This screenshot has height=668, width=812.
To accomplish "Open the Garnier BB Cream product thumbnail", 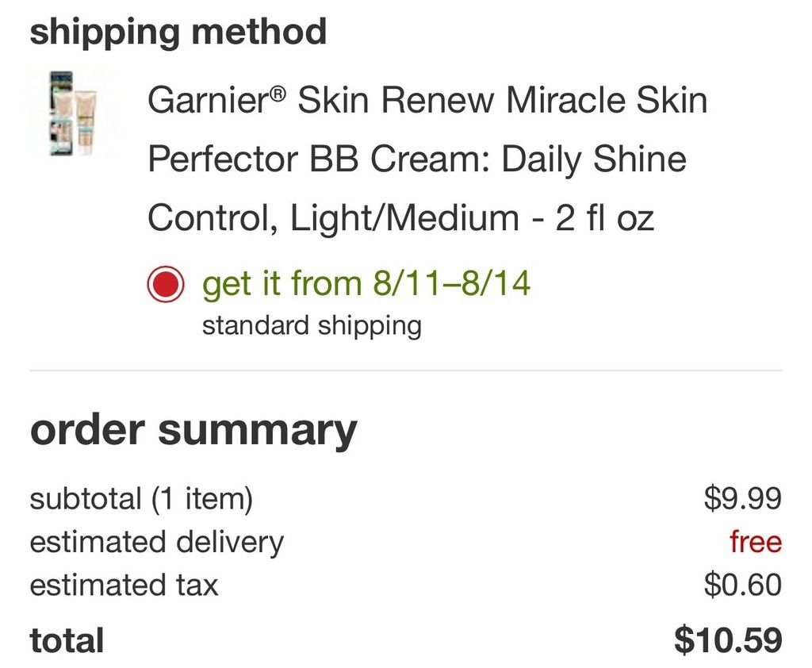I will [x=74, y=113].
